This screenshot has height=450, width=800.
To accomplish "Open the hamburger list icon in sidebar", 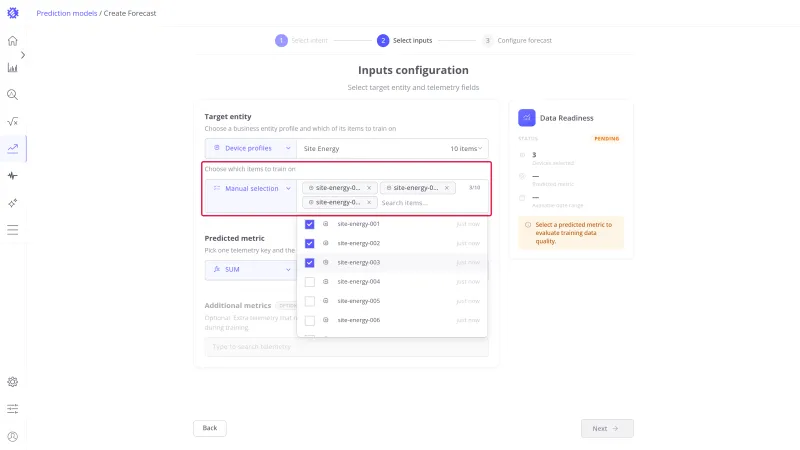I will pos(13,230).
